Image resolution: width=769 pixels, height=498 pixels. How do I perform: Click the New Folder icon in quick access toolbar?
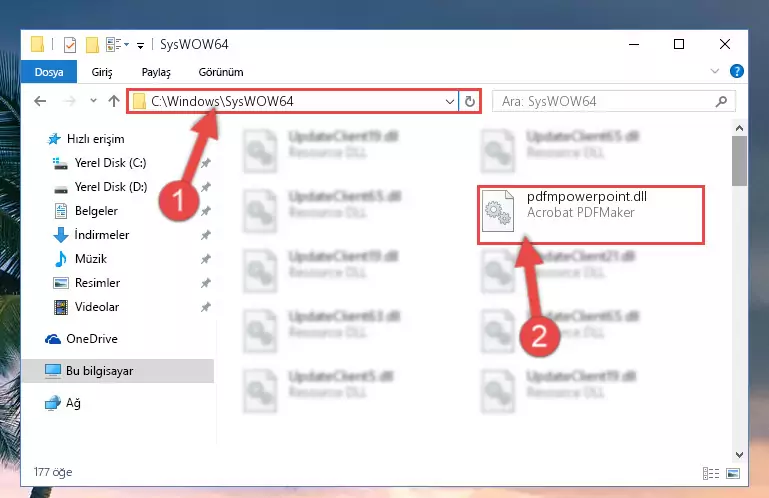(92, 45)
